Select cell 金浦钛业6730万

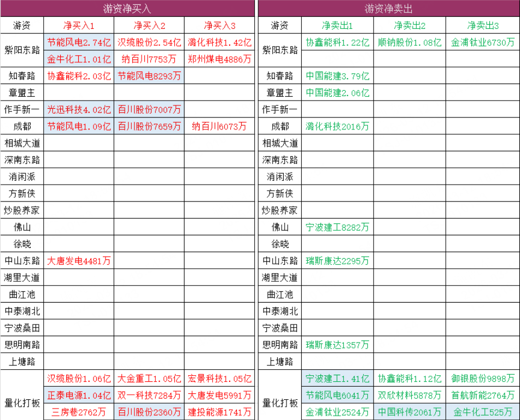[483, 42]
